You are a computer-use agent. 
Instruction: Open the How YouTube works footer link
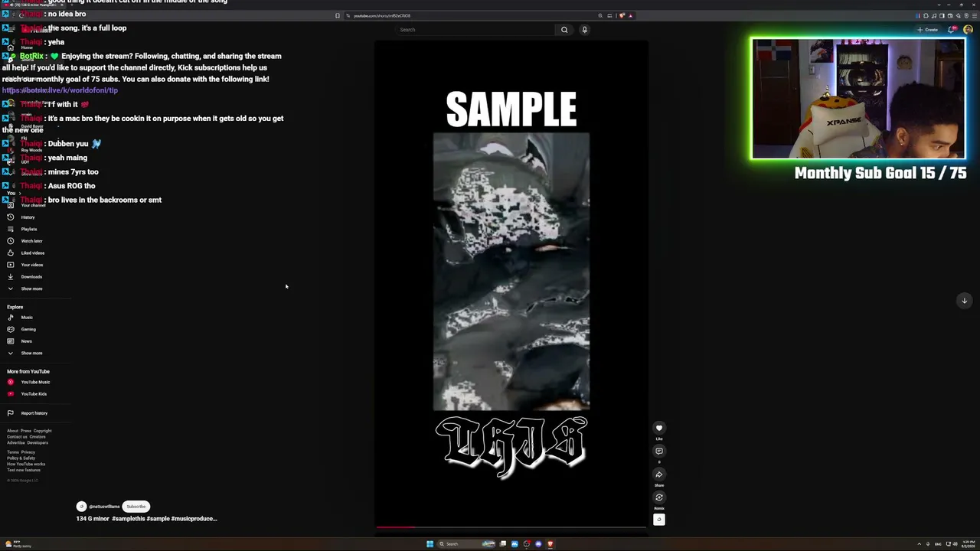[x=26, y=464]
